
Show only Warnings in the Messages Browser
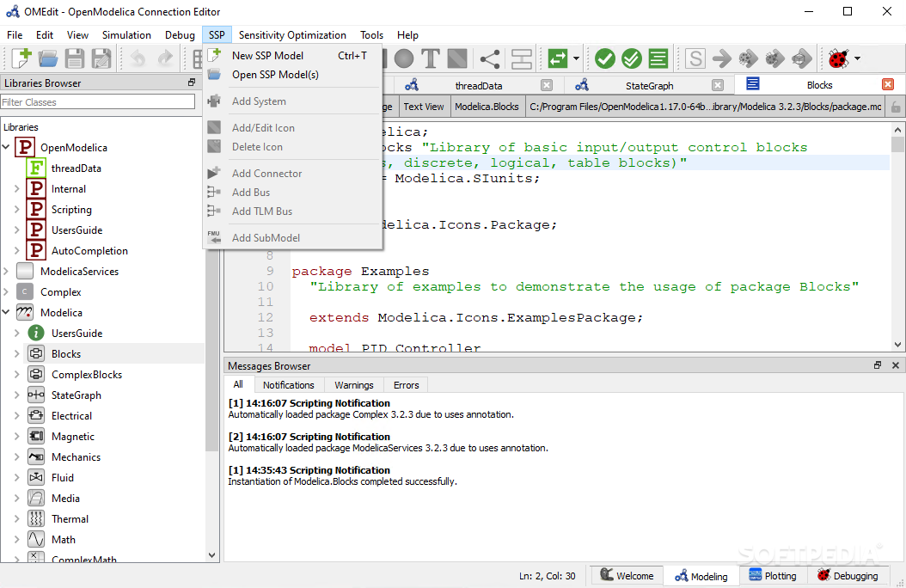353,384
